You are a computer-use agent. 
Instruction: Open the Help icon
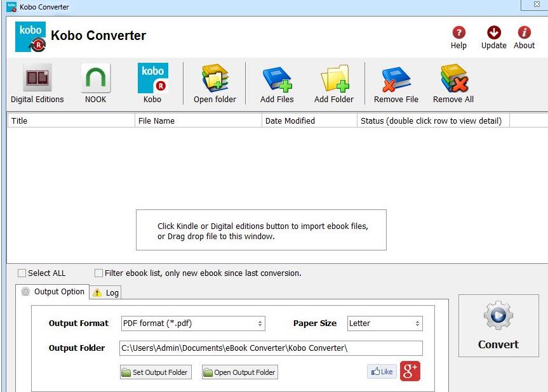click(458, 33)
